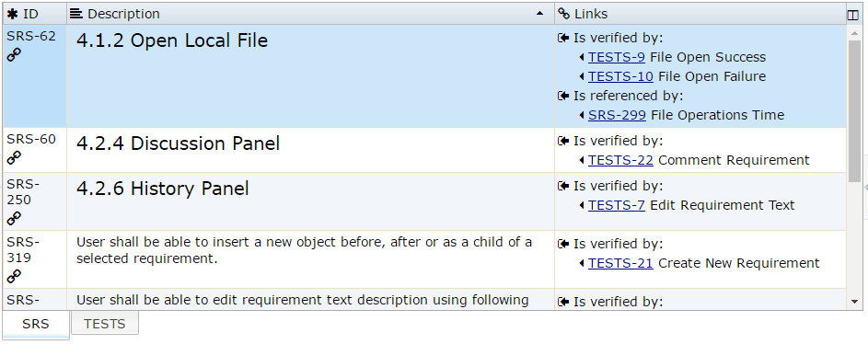The height and width of the screenshot is (344, 868).
Task: Toggle sort arrow in Description column header
Action: (540, 15)
